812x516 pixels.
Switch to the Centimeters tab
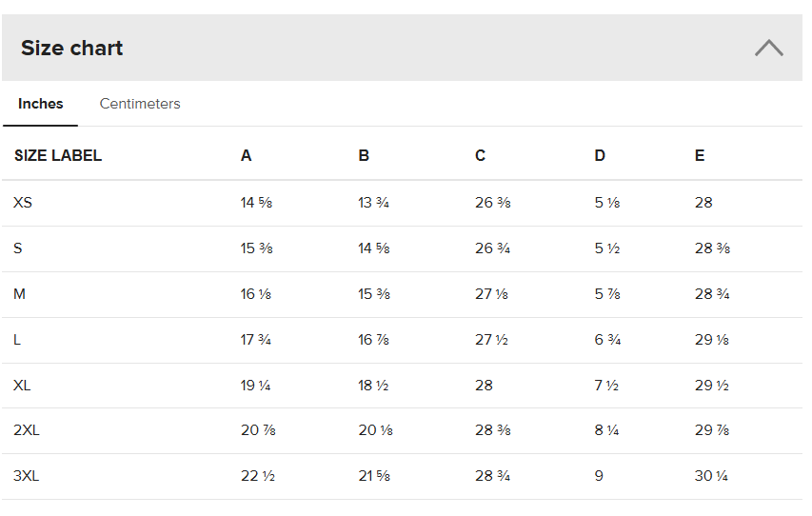140,104
